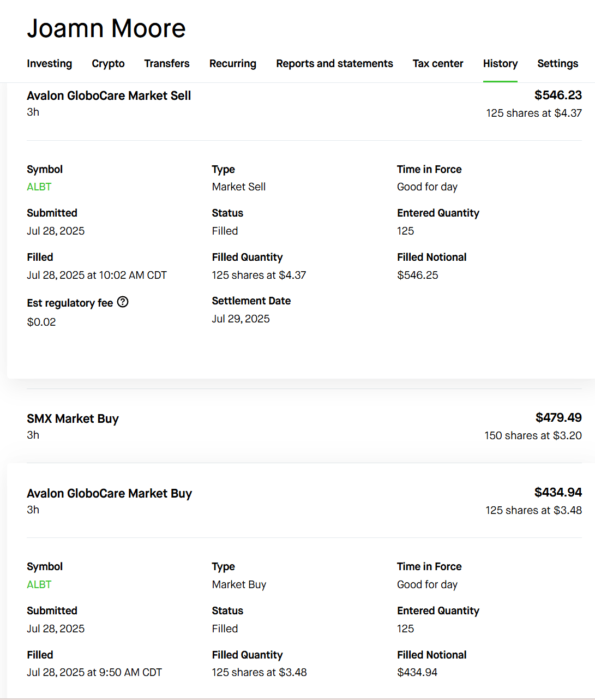The height and width of the screenshot is (700, 595).
Task: Click the $434.94 buy order amount
Action: (558, 492)
